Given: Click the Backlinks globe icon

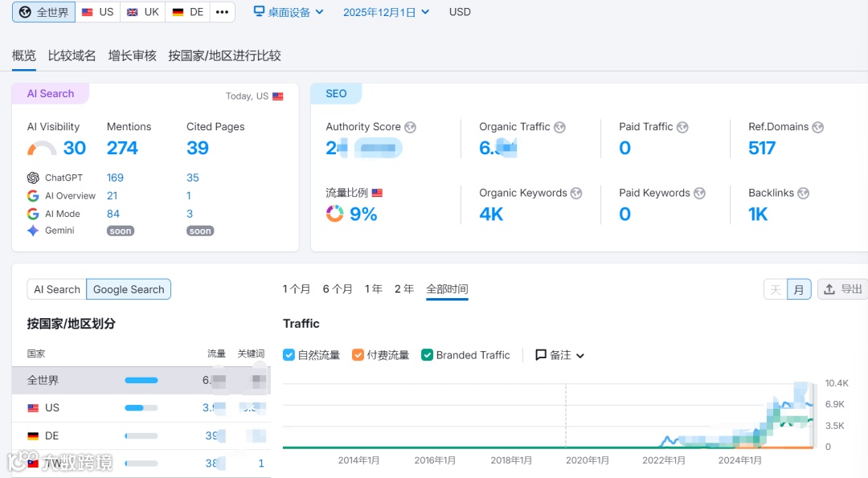Looking at the screenshot, I should click(x=803, y=193).
